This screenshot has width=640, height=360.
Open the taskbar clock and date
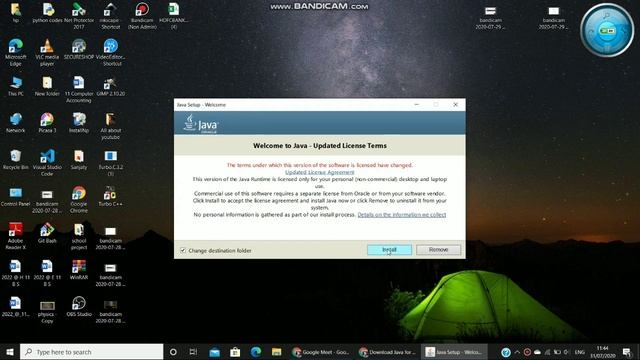(x=602, y=352)
